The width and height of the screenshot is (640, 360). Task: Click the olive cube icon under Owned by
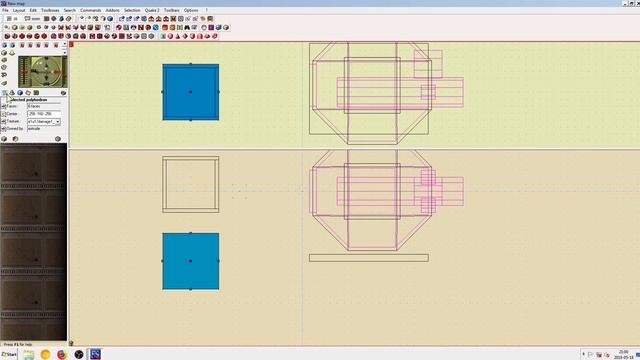tap(4, 139)
